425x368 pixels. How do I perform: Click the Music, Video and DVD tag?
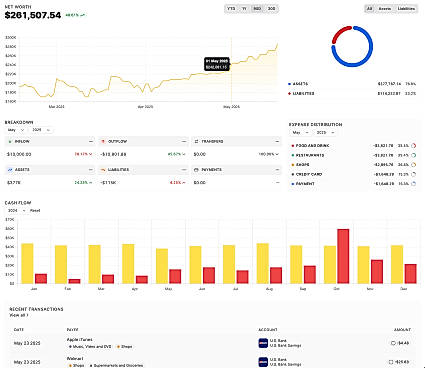point(90,347)
